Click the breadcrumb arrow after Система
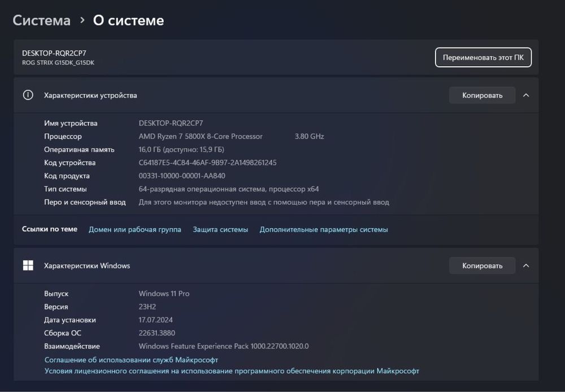The width and height of the screenshot is (565, 392). click(82, 20)
